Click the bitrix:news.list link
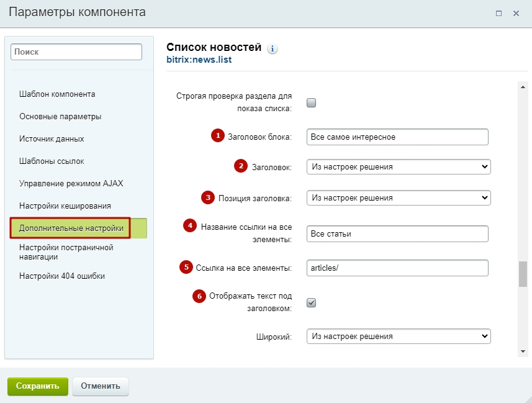 (x=199, y=60)
